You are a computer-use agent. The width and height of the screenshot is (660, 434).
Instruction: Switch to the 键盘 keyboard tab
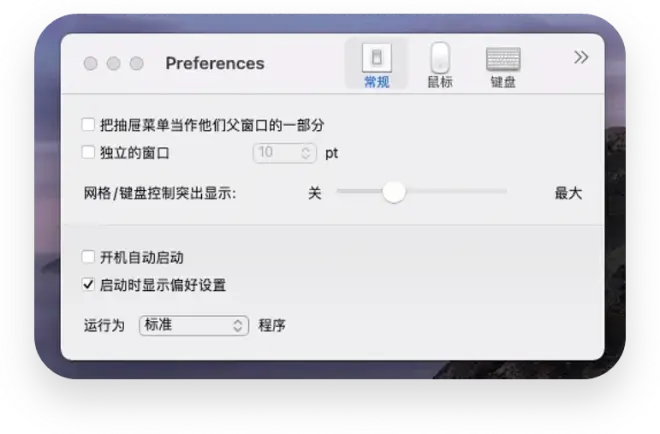(x=503, y=65)
